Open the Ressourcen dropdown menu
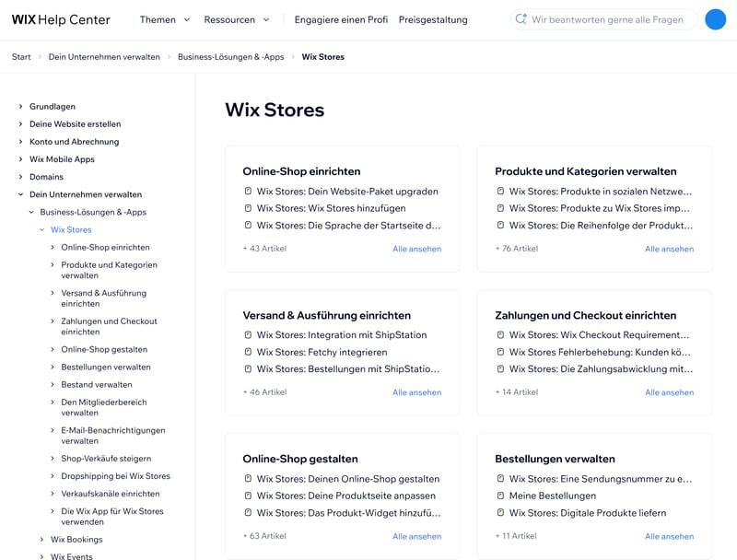This screenshot has height=560, width=737. tap(237, 19)
